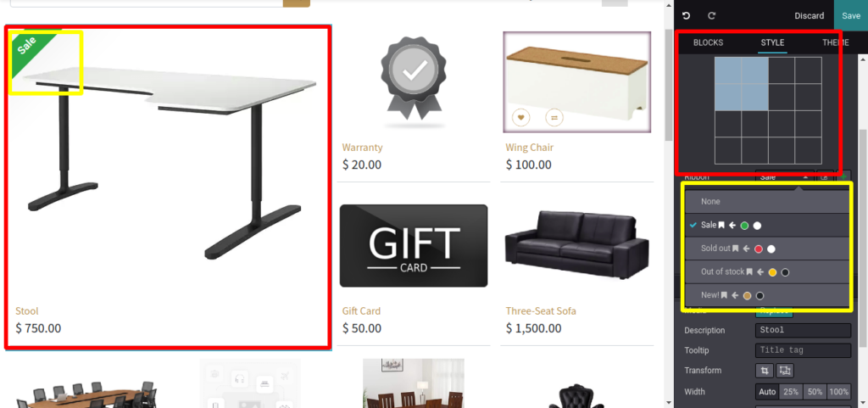Screen dimensions: 868x408
Task: Save the website changes
Action: point(851,15)
